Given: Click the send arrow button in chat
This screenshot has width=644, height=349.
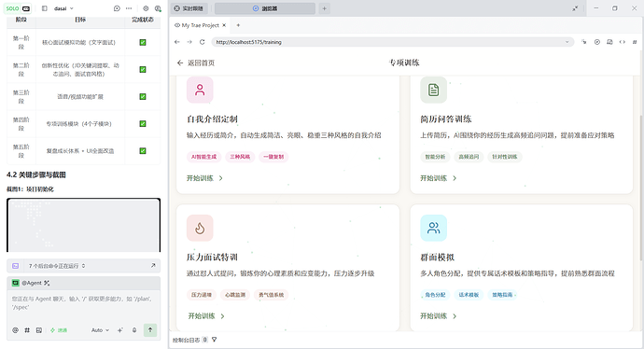Looking at the screenshot, I should (150, 329).
